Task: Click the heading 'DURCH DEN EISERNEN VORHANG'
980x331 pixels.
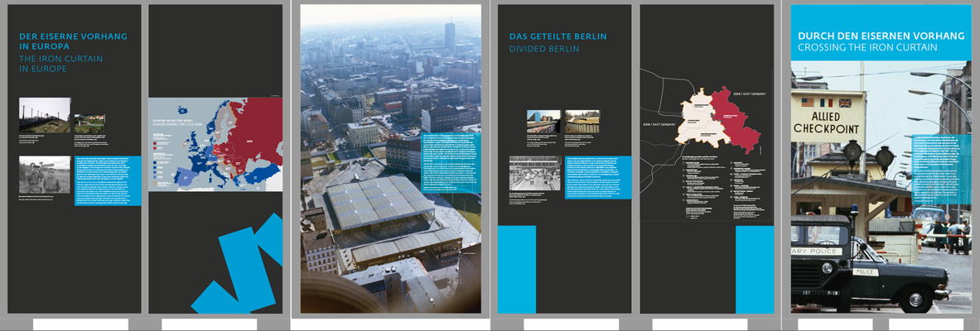Action: 881,36
